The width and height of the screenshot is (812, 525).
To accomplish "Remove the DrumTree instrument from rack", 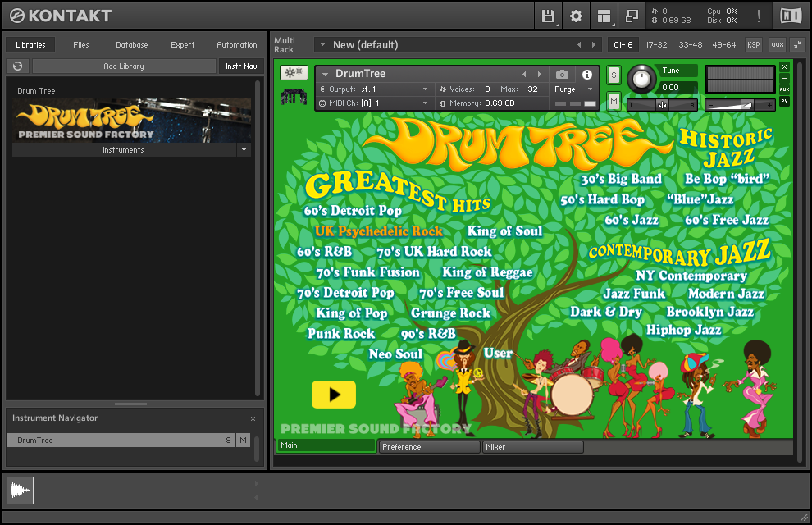I will tap(785, 66).
